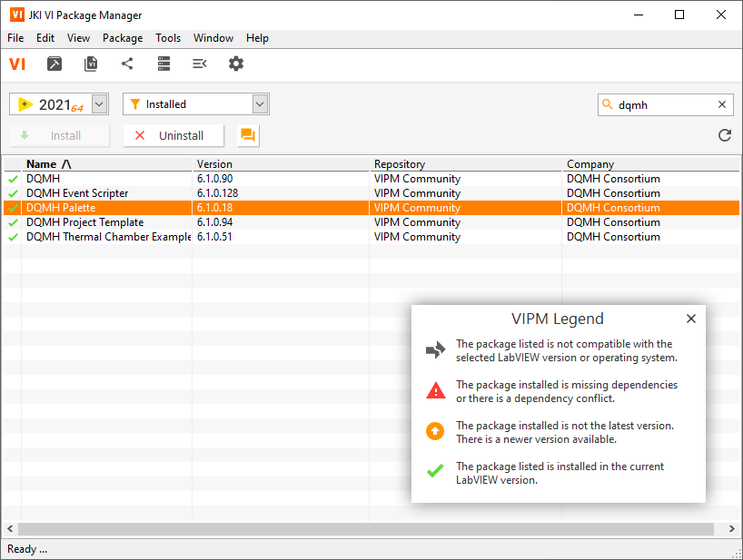Viewport: 743px width, 560px height.
Task: Click the Uninstall button
Action: tap(173, 135)
